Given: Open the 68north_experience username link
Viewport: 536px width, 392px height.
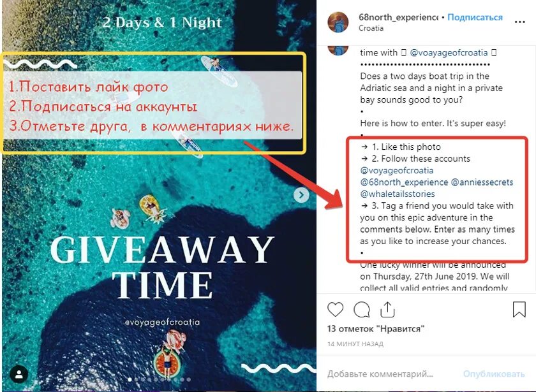Looking at the screenshot, I should click(398, 17).
